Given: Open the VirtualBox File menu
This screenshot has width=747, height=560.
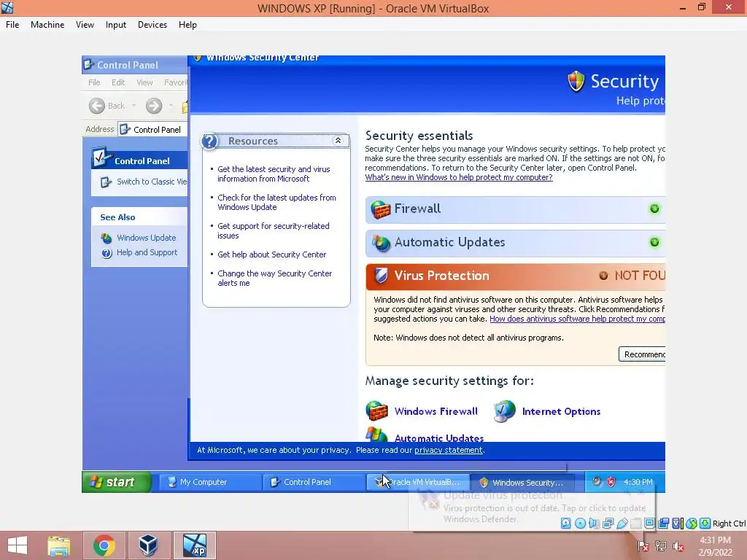Looking at the screenshot, I should coord(12,25).
